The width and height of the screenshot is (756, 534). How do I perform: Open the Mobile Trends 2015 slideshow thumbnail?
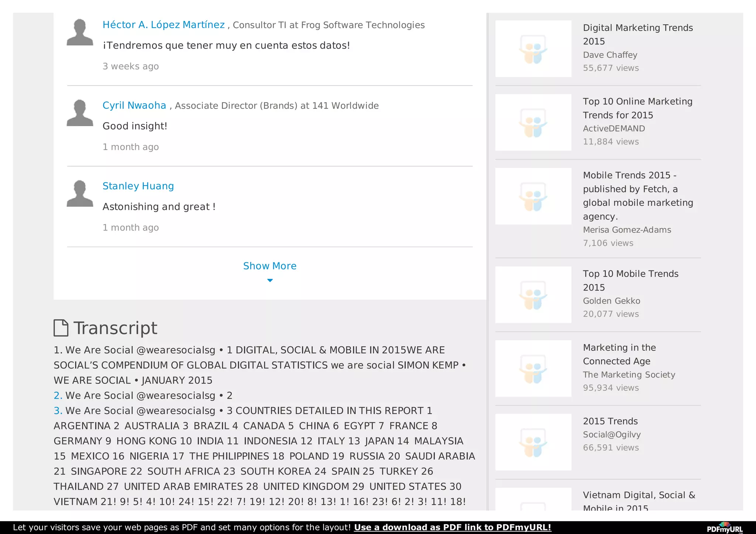click(533, 196)
